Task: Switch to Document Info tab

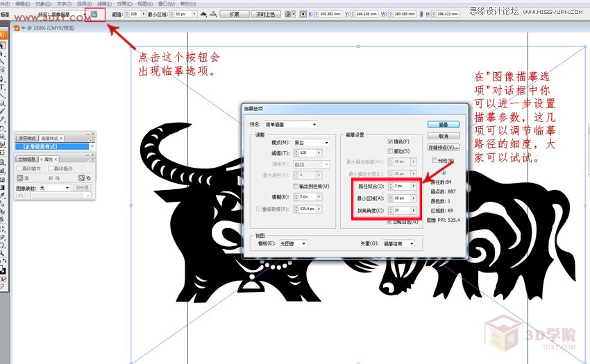Action: pos(26,159)
